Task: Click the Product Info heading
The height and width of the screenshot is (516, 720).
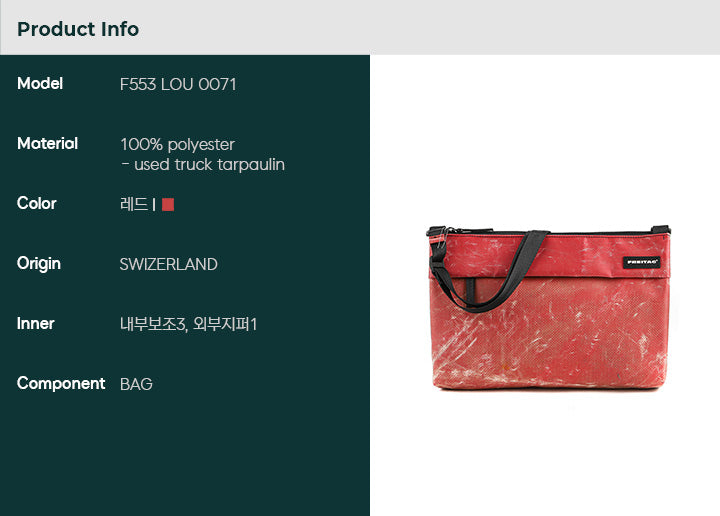Action: [78, 29]
